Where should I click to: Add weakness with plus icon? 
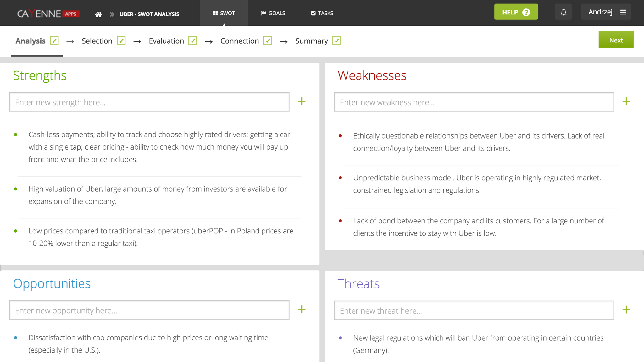626,101
